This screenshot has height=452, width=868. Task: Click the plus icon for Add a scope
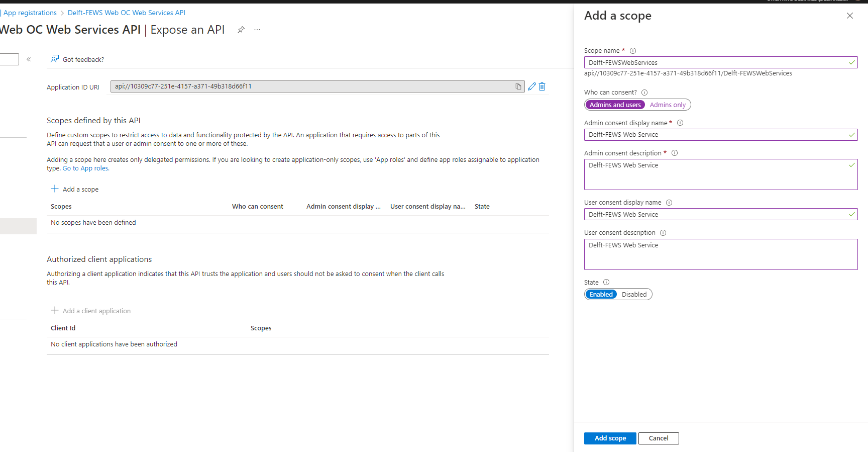click(x=55, y=189)
